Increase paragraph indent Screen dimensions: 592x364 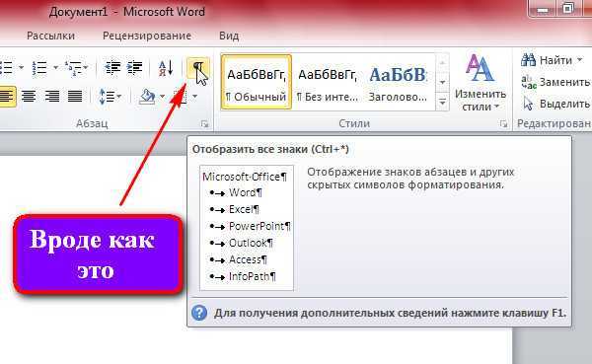click(x=135, y=68)
